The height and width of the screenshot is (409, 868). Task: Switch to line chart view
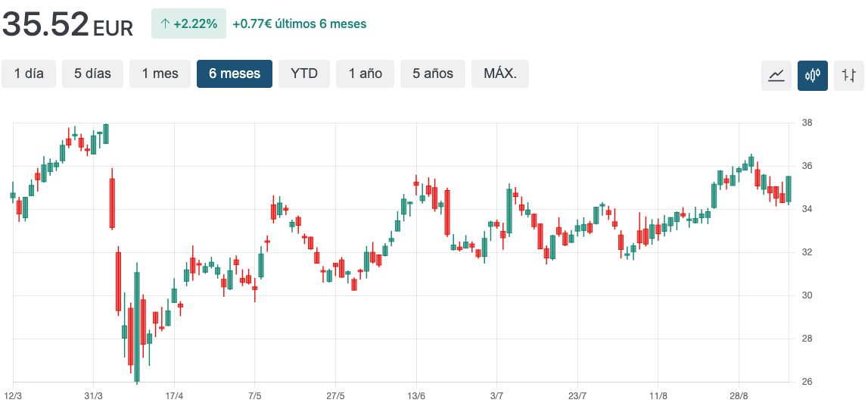[776, 75]
